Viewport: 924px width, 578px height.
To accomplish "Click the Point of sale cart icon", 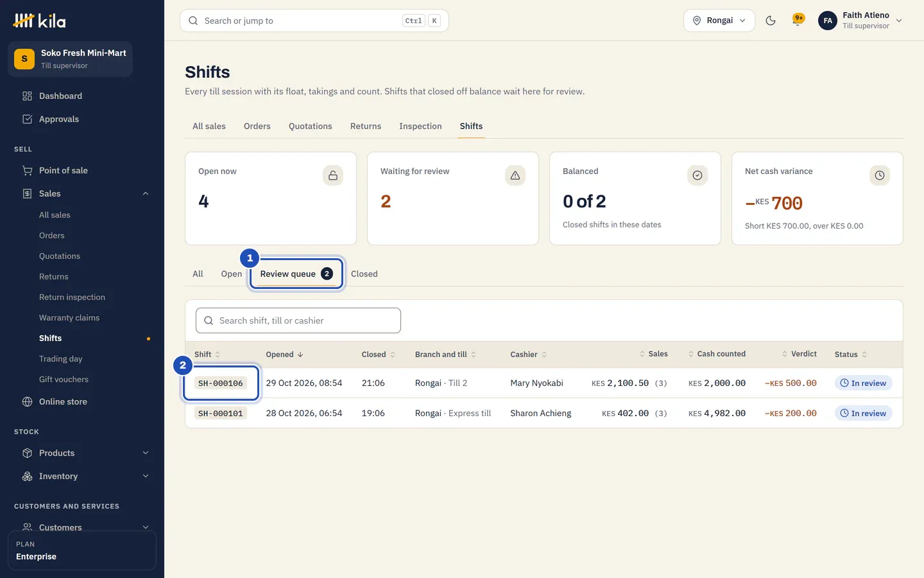I will point(27,170).
